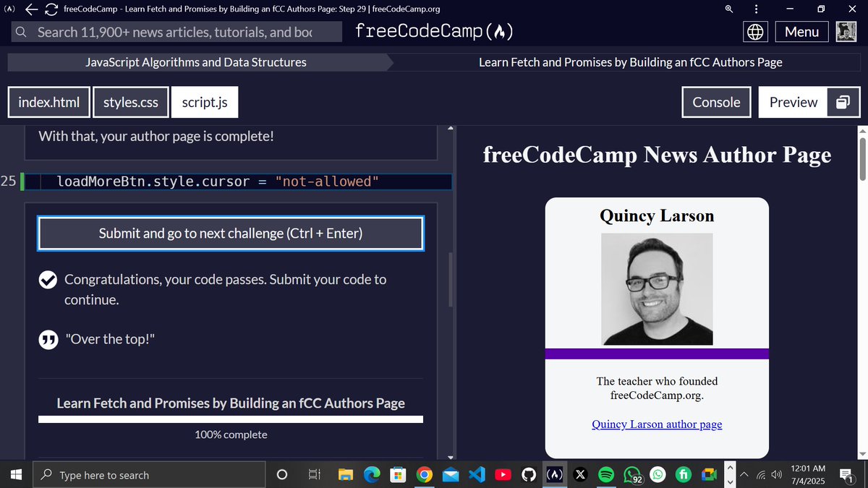Open X (Twitter) app from taskbar
The width and height of the screenshot is (868, 488).
580,475
